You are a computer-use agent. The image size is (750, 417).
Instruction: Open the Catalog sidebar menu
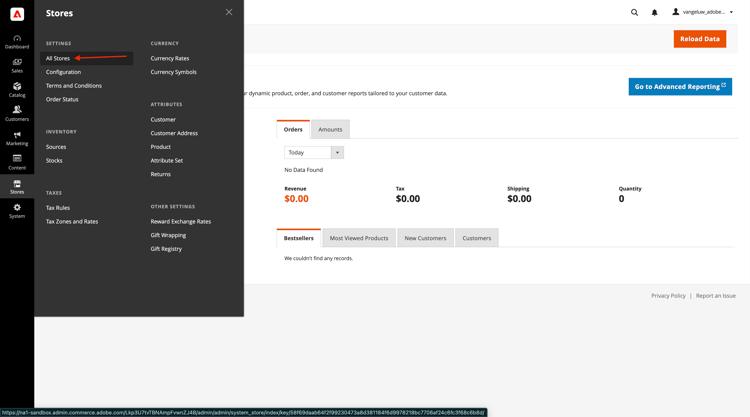tap(17, 89)
